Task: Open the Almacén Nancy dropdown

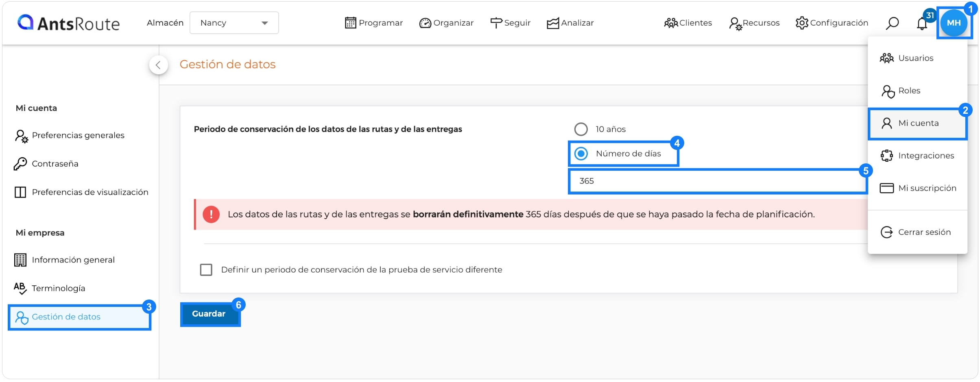Action: pos(234,23)
